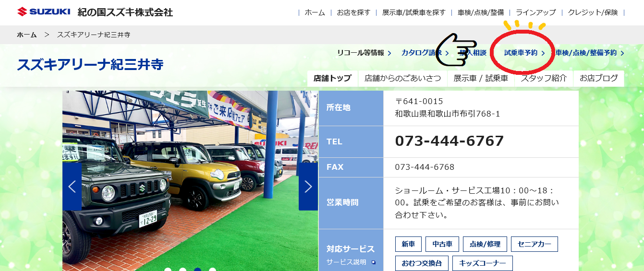
Task: Open the カタログ請求 link
Action: (x=425, y=53)
